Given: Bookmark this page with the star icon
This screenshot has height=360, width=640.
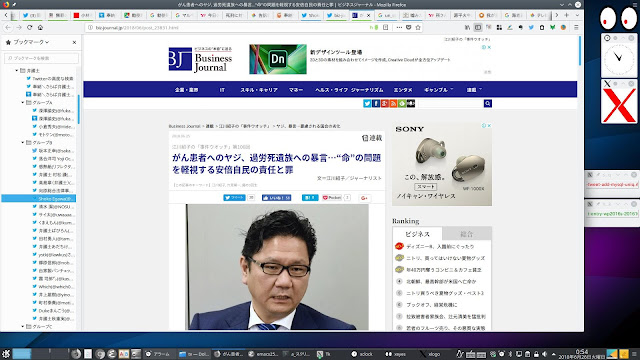Looking at the screenshot, I should pos(418,27).
